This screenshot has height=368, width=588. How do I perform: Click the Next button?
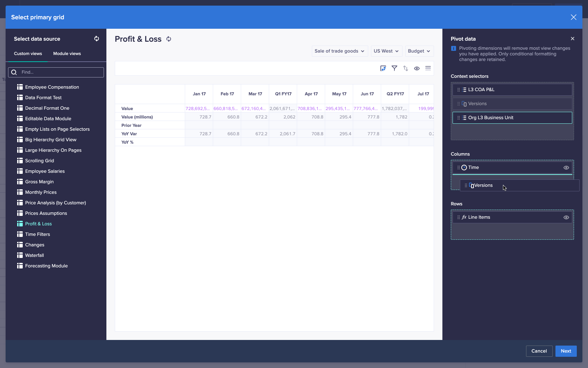pos(566,351)
